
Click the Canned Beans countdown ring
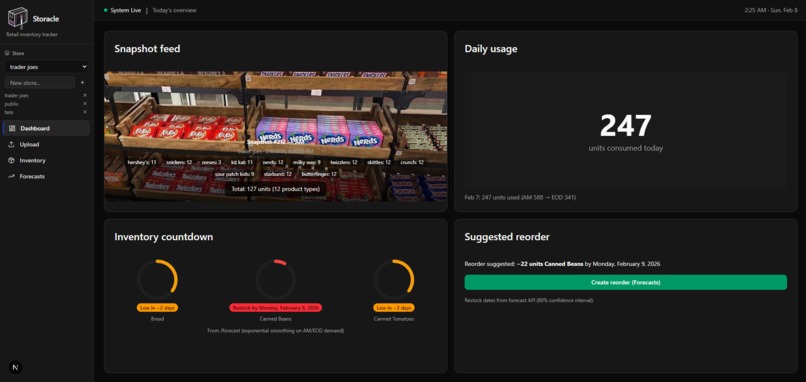[x=276, y=280]
